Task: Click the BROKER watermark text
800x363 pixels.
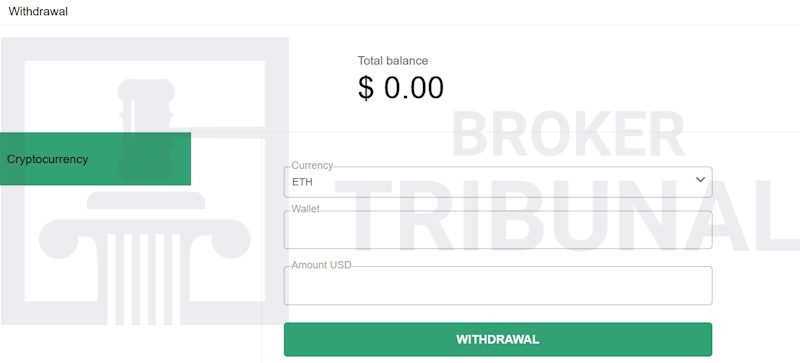Action: click(x=568, y=134)
